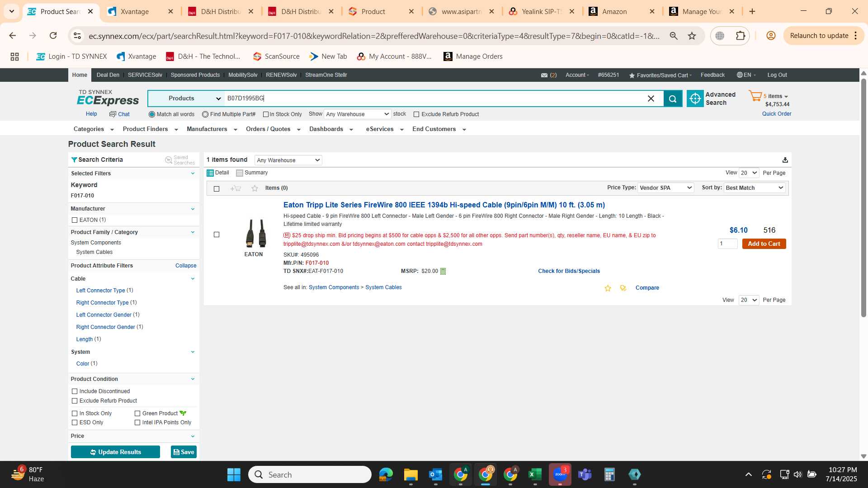
Task: Open the Product Finders menu
Action: point(150,129)
